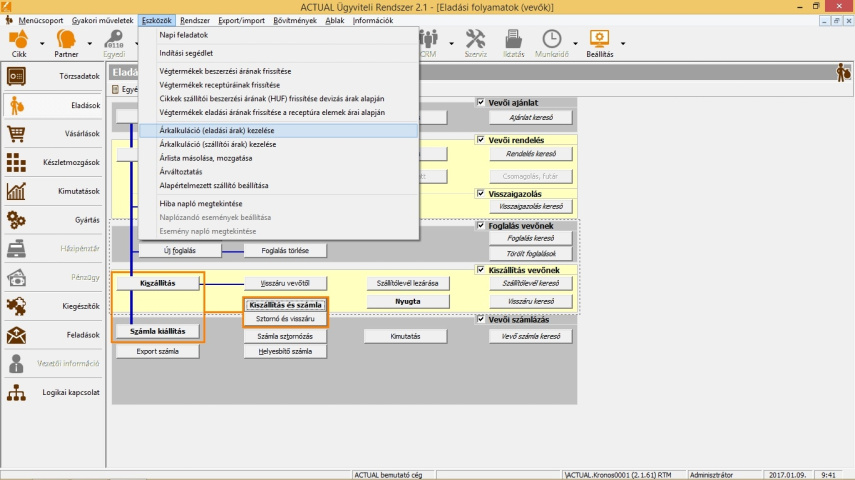855x480 pixels.
Task: Open the Szerviz wrench icon
Action: pos(475,40)
